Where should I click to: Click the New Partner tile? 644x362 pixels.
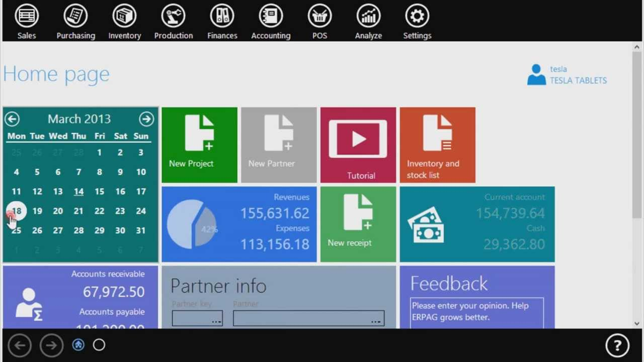coord(279,145)
